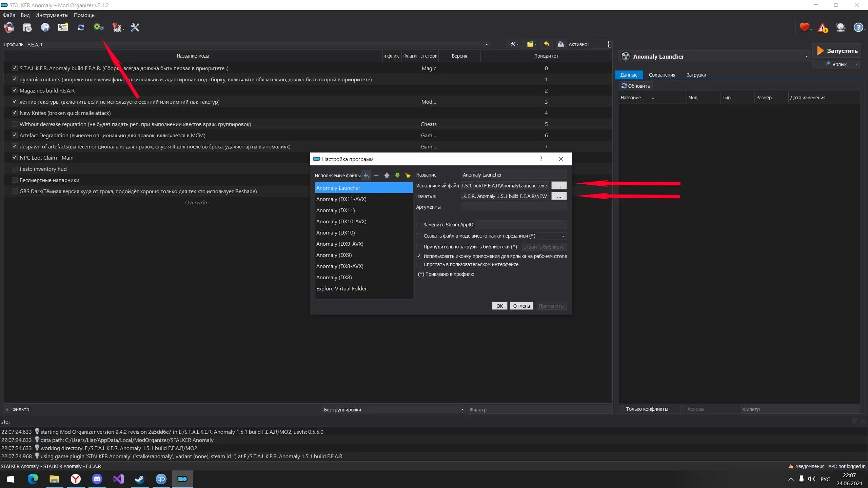868x488 pixels.
Task: Open the wrench mod list options dropdown
Action: [x=514, y=44]
